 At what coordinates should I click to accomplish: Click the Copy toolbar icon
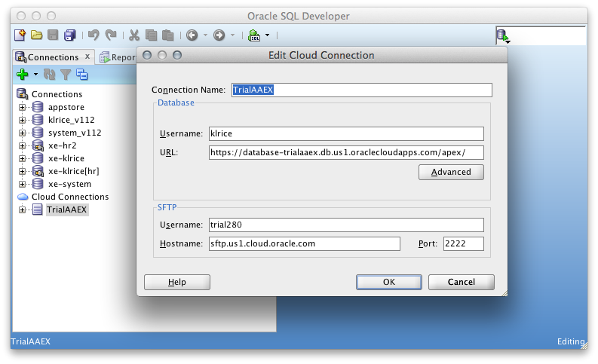tap(151, 35)
